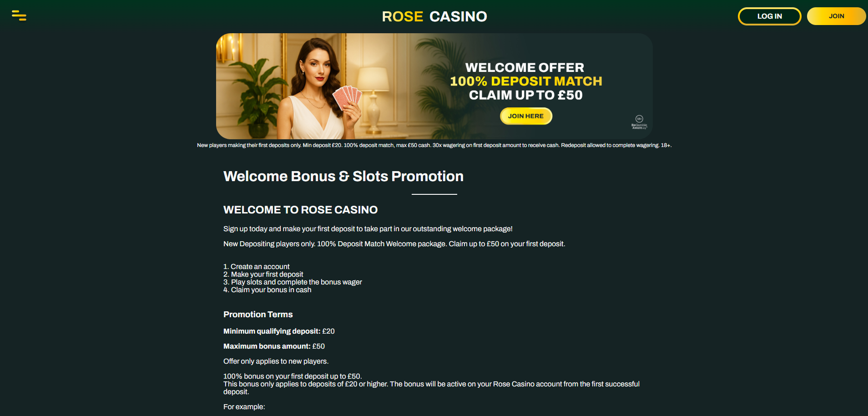The width and height of the screenshot is (868, 416).
Task: Click the BeGambleAware.org logo
Action: [x=639, y=126]
